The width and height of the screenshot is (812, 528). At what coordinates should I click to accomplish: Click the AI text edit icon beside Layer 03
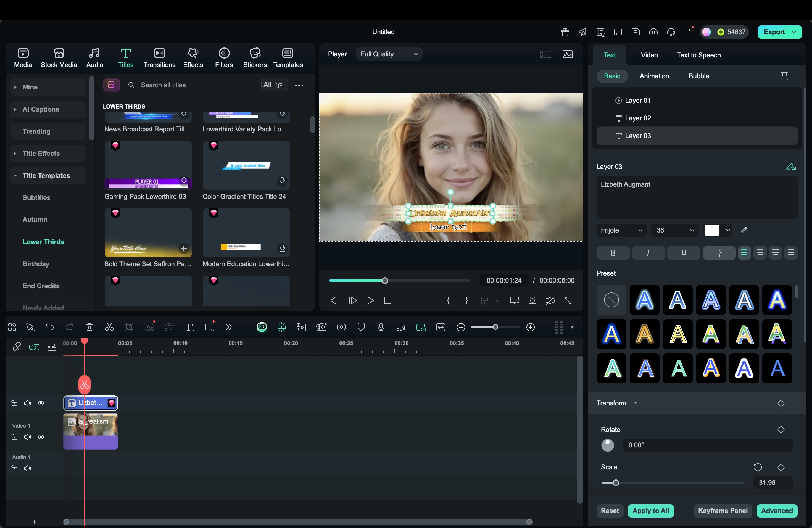[x=790, y=167]
